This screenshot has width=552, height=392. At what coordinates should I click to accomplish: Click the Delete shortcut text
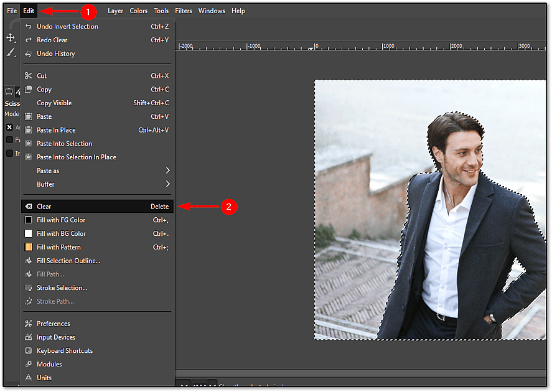160,207
